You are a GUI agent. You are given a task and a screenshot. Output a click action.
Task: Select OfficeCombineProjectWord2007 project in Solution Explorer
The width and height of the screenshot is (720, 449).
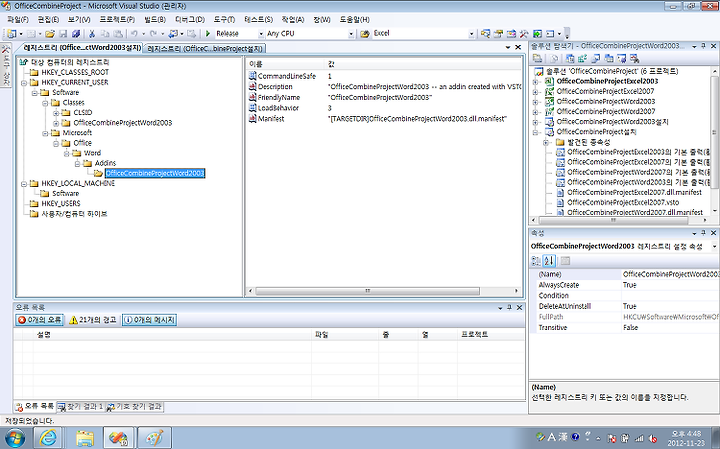[x=605, y=112]
